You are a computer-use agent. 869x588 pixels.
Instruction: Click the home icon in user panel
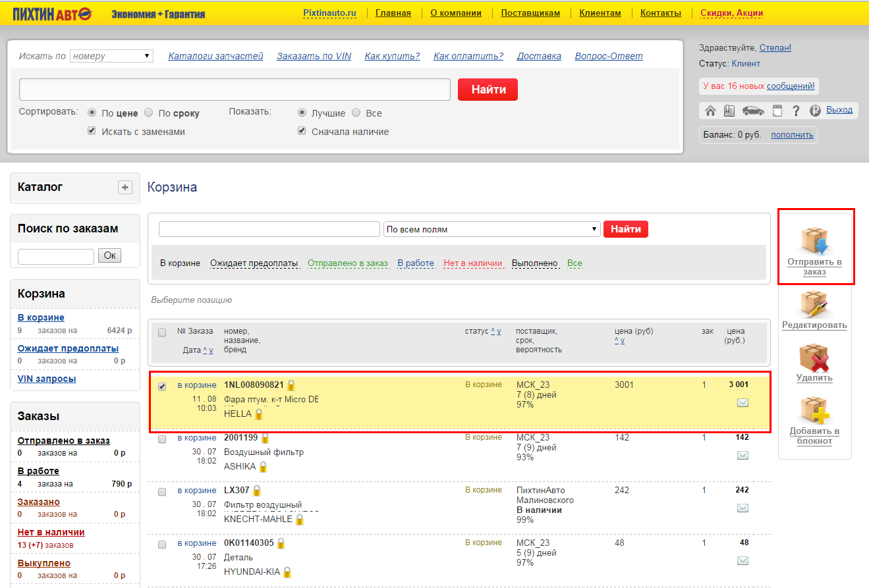[x=710, y=111]
